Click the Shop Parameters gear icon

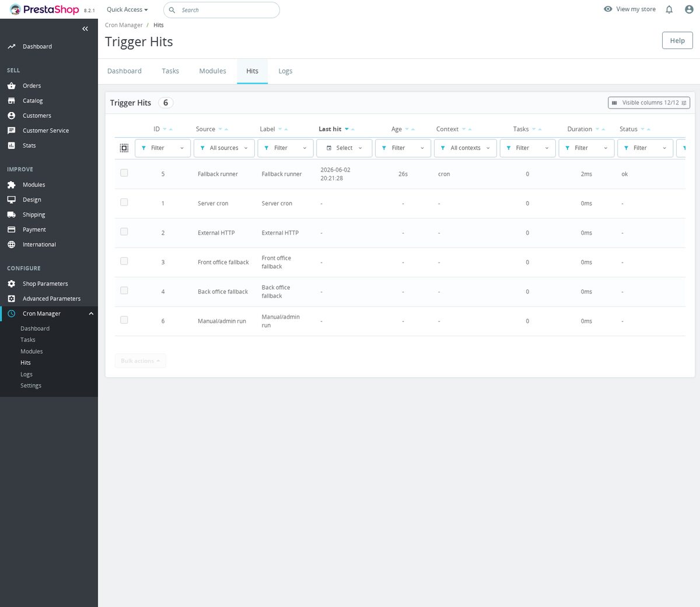point(11,284)
